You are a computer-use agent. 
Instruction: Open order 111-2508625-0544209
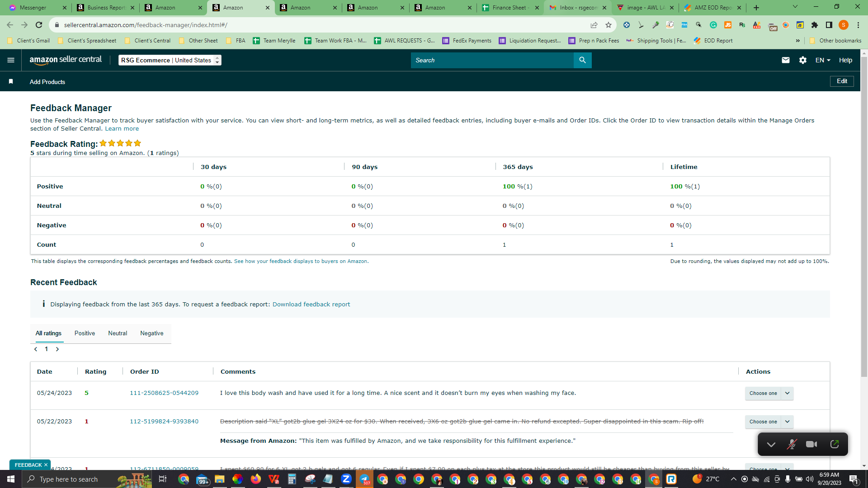[x=164, y=393]
